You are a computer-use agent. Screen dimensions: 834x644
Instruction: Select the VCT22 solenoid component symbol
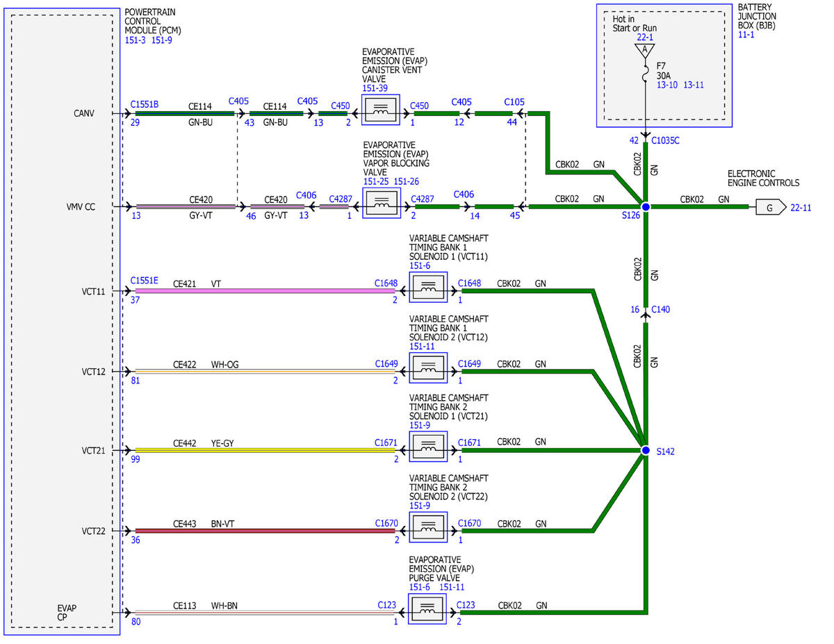pyautogui.click(x=428, y=528)
